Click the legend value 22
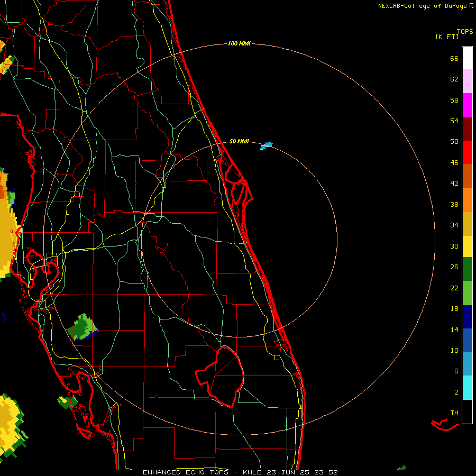This screenshot has height=476, width=476. point(454,288)
